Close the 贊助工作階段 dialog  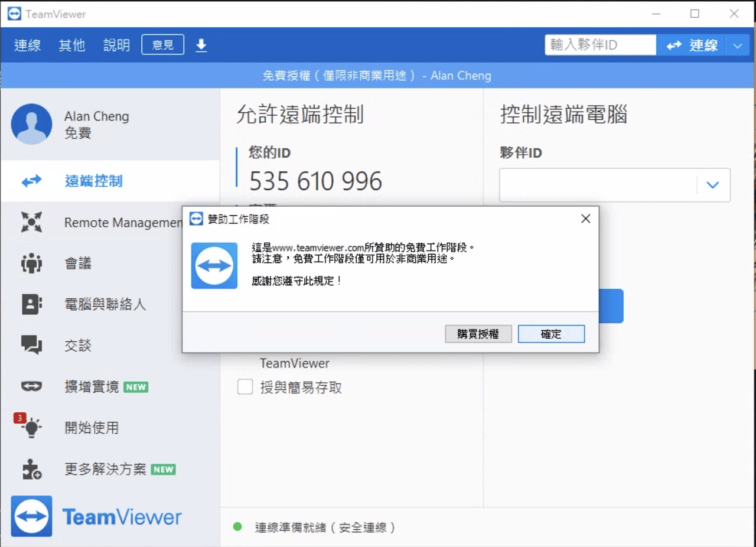point(585,219)
